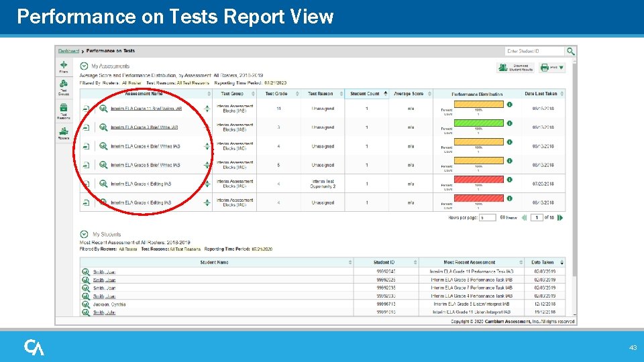Click info icon in the last Editing IAB row
The image size is (644, 362).
[509, 198]
